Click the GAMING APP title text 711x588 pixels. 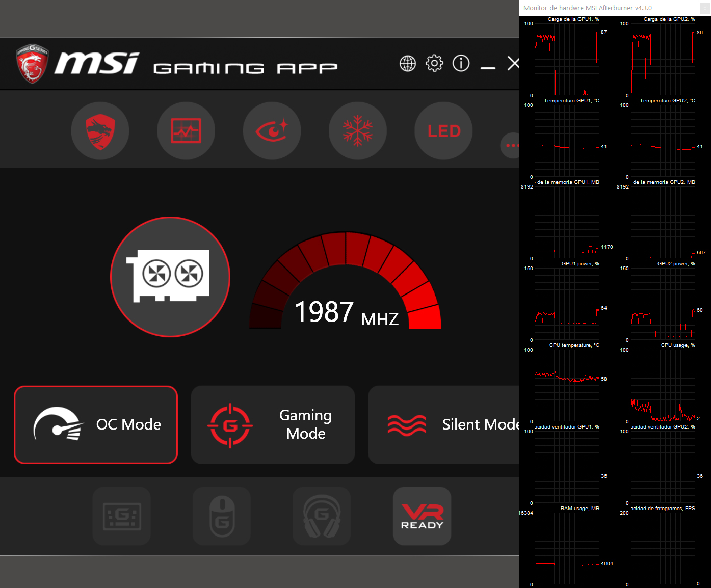[245, 68]
